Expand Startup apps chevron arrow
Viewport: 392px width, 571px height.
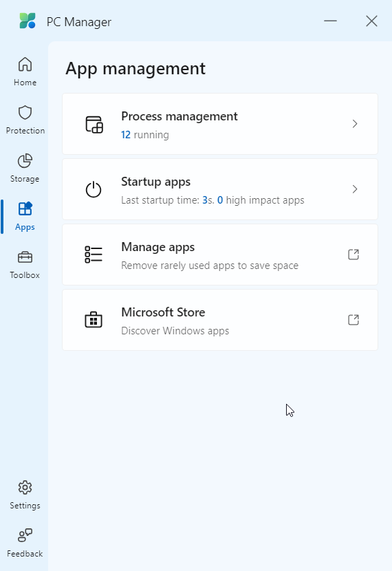355,189
